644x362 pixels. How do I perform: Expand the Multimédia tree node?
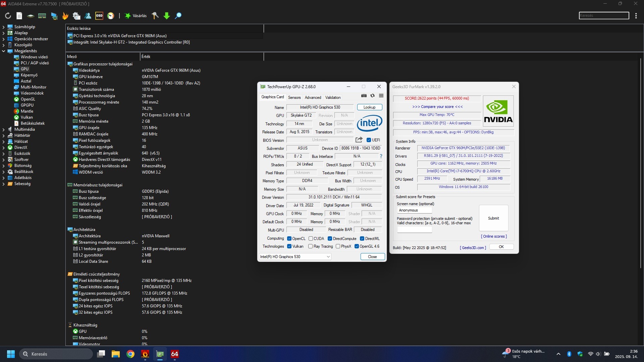(x=3, y=129)
